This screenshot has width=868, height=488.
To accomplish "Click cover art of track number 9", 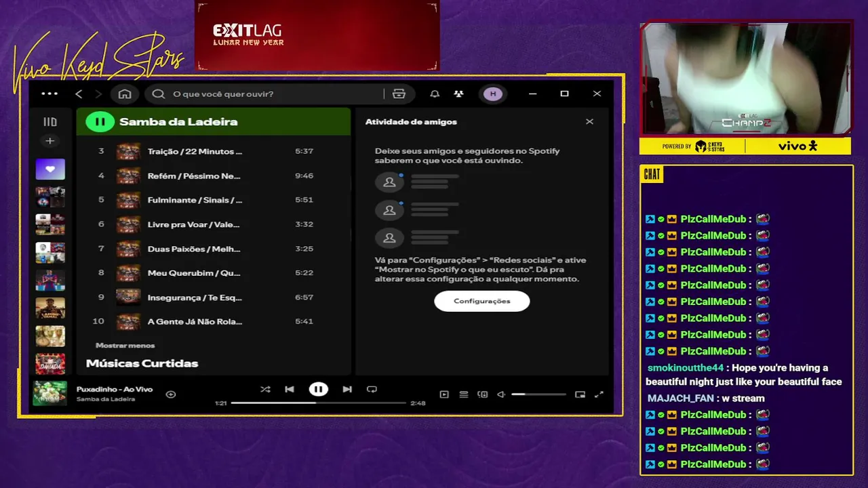I will (128, 298).
